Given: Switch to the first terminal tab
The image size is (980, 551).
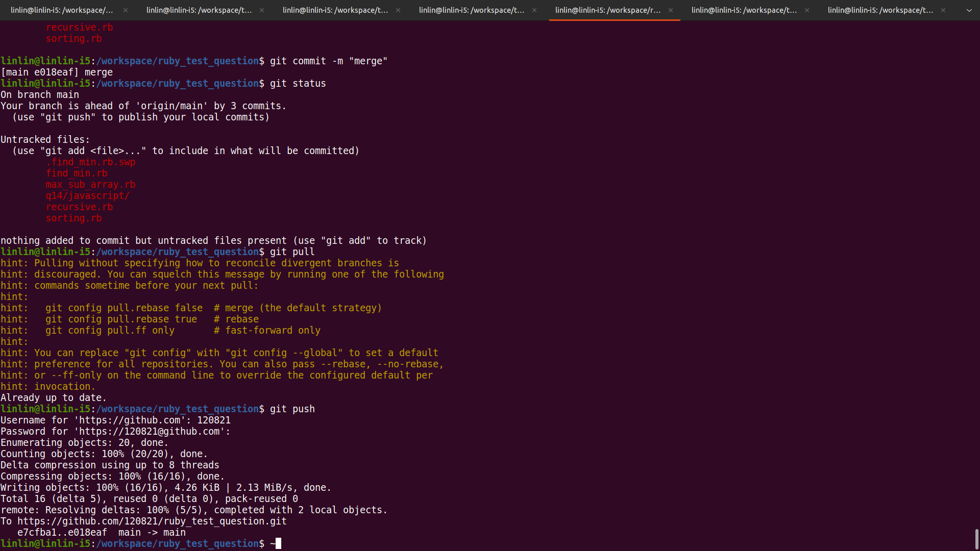Looking at the screenshot, I should (x=62, y=10).
